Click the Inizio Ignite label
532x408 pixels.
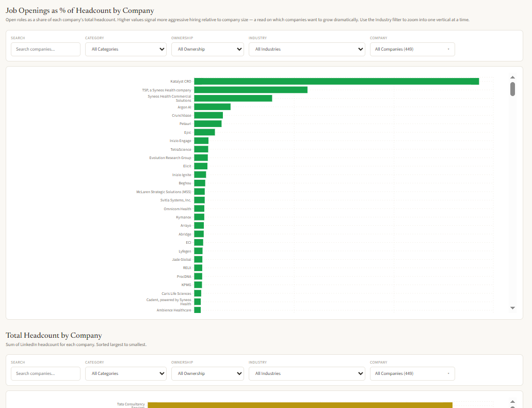pos(182,175)
